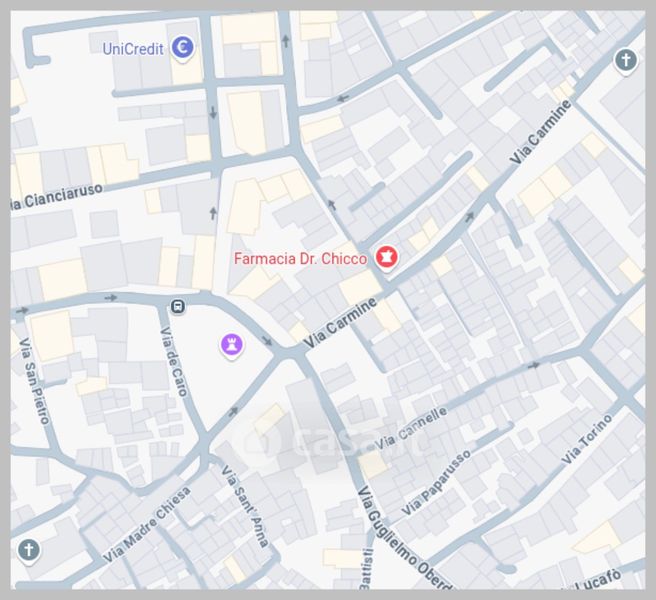Open the church marker near Via Madre Chiesa
Image resolution: width=656 pixels, height=600 pixels.
(29, 550)
